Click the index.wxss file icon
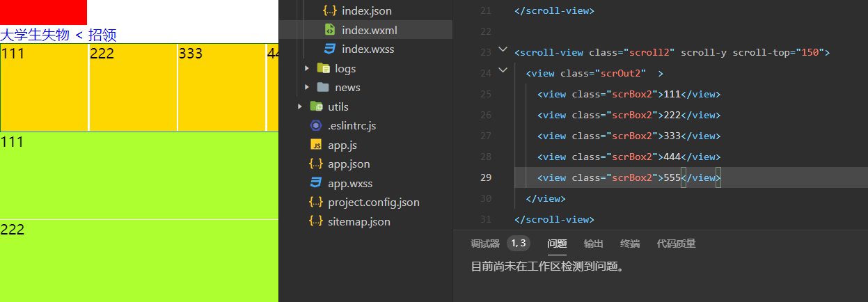 330,49
